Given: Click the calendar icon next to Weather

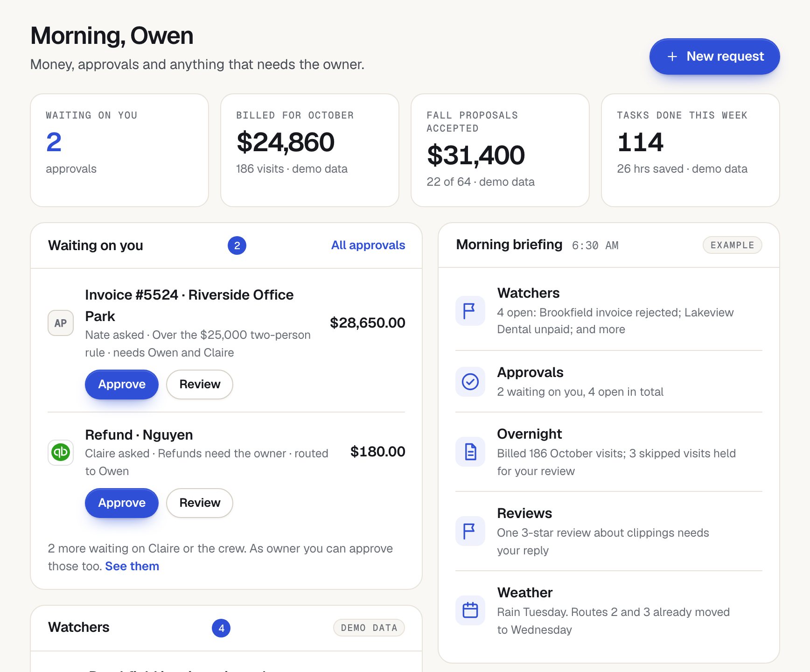Looking at the screenshot, I should [470, 610].
